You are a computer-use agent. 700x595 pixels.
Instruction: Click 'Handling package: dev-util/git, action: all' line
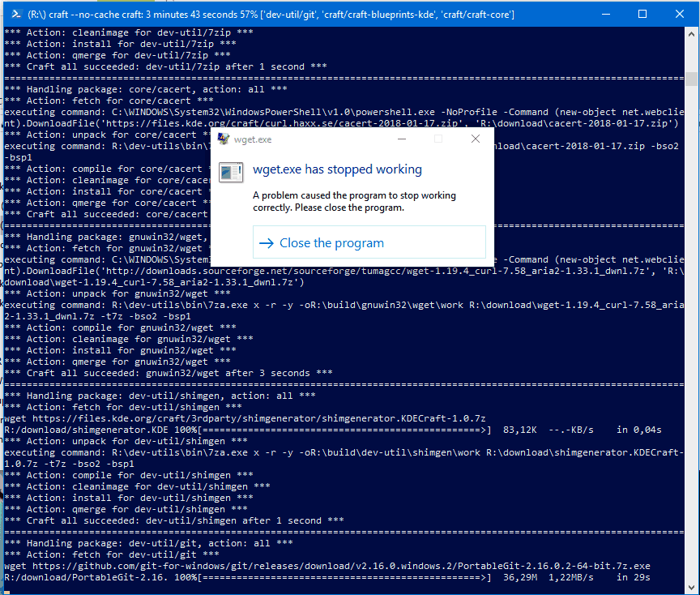148,543
